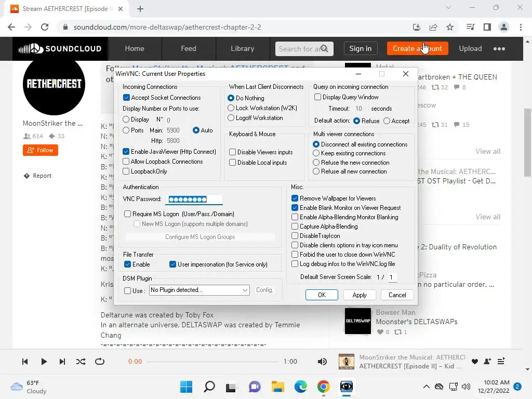Follow artist via player bar follow icon
Viewport: 532px width, 399px height.
(x=487, y=362)
